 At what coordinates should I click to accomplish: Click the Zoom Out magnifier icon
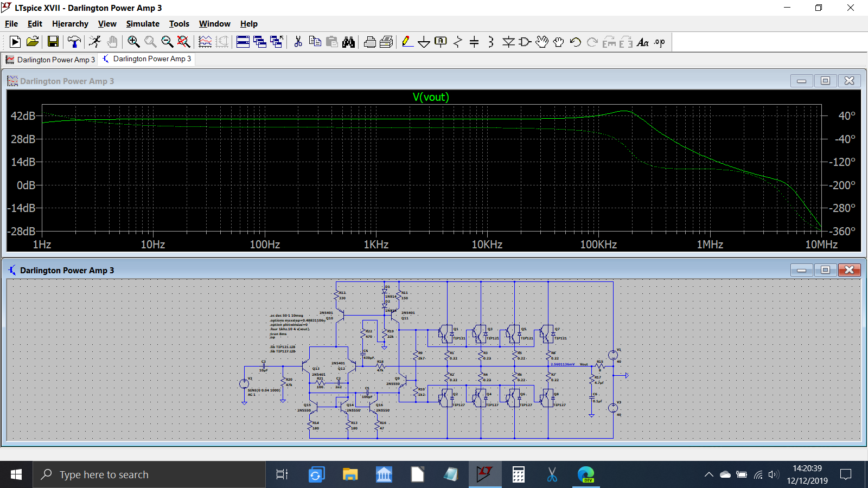[x=167, y=42]
